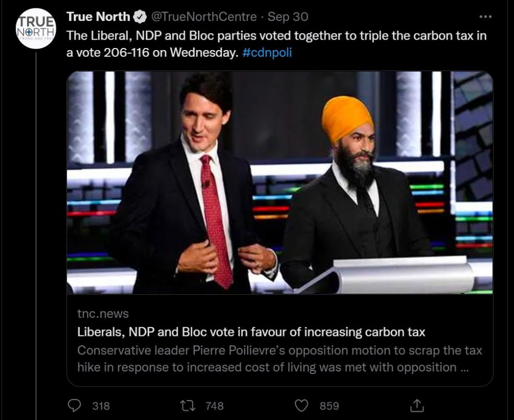Click the verified checkmark badge
The width and height of the screenshot is (514, 420).
140,17
